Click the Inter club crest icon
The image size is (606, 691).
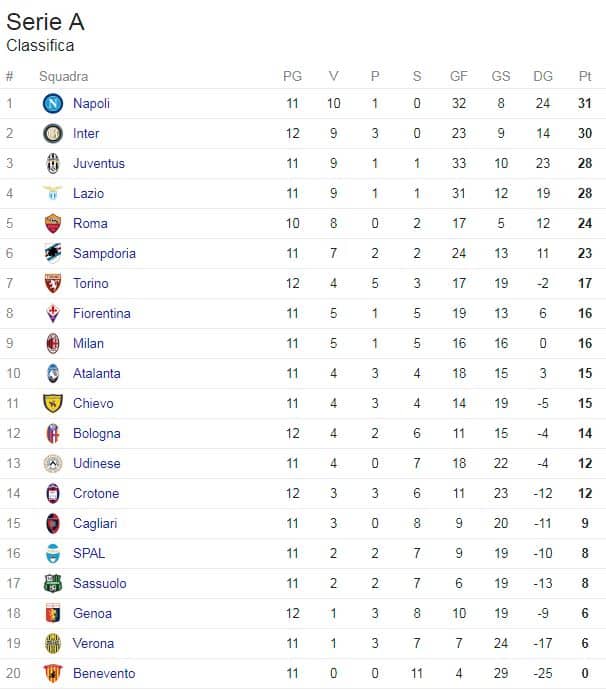pos(53,133)
